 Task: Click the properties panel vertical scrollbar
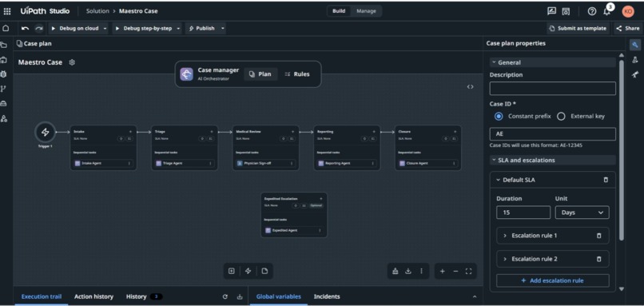(622, 150)
